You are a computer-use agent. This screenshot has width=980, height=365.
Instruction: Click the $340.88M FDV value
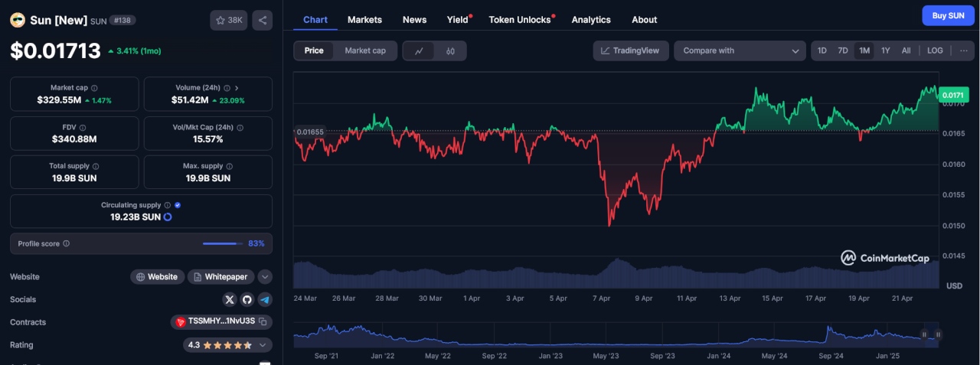pos(74,139)
